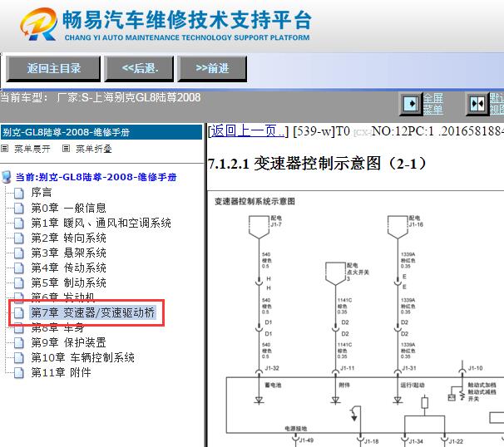Viewport: 504px width, 447px height.
Task: Open 第1章 暖风、通风和空调系统
Action: tap(101, 223)
